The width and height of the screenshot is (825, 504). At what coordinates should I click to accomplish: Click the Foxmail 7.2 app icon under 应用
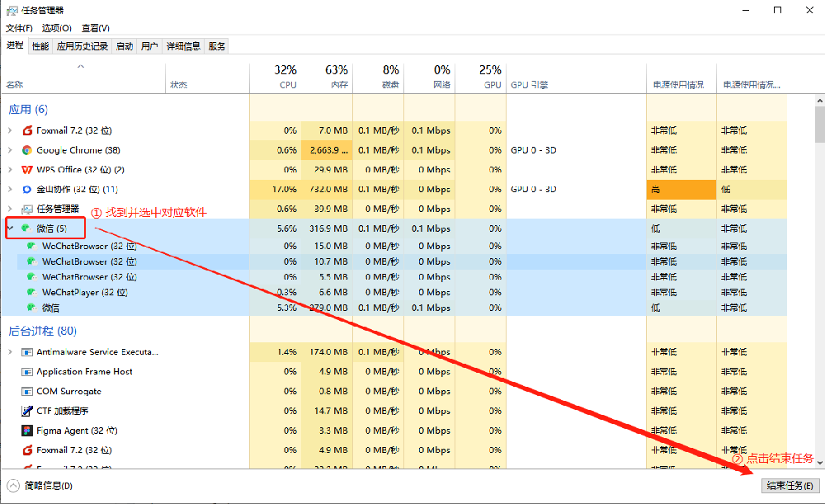27,130
